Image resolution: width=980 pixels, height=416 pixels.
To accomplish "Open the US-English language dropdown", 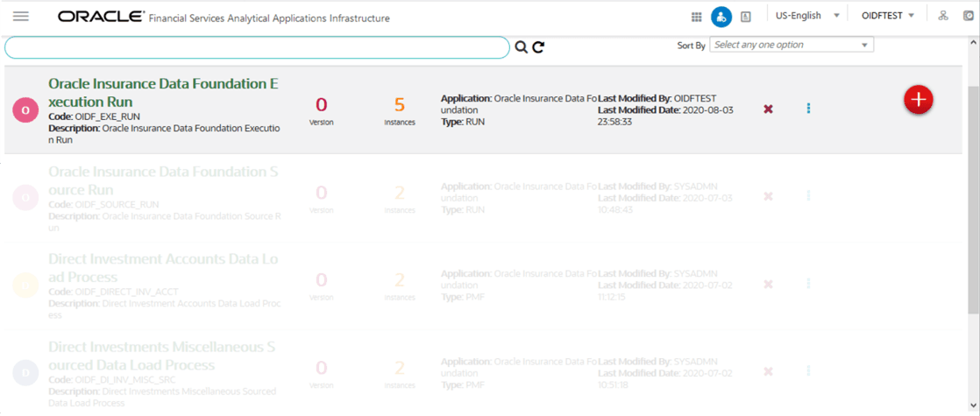I will (806, 17).
